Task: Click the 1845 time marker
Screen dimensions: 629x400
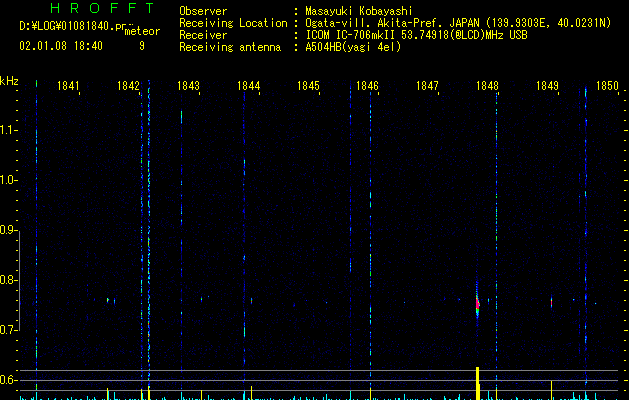Action: [x=308, y=85]
